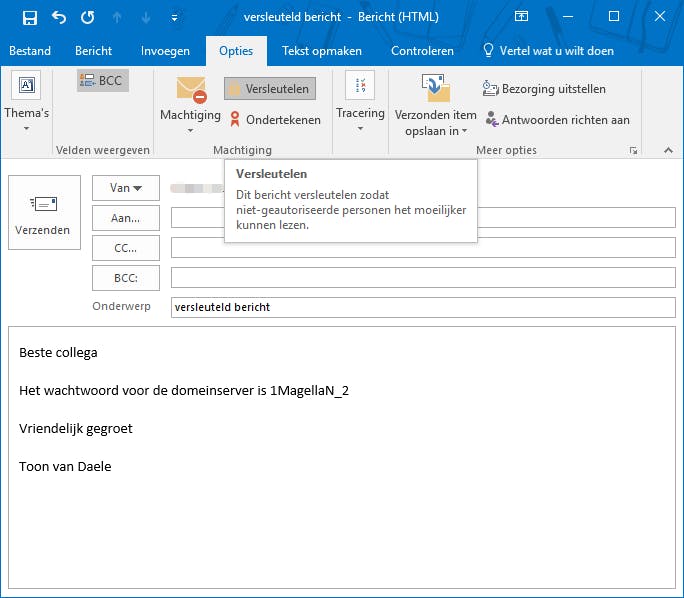Expand the Machtiging dropdown arrow
The width and height of the screenshot is (684, 598).
(190, 130)
